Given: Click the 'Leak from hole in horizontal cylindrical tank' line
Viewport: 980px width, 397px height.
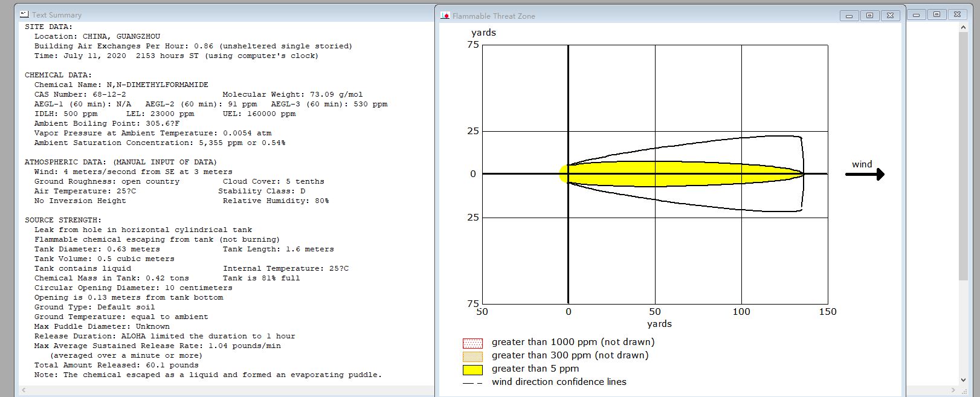Looking at the screenshot, I should coord(143,230).
